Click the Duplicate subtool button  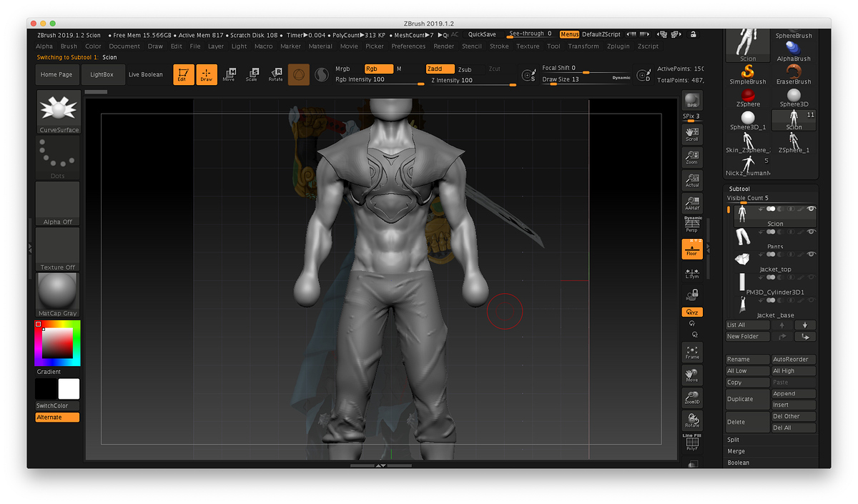[748, 399]
